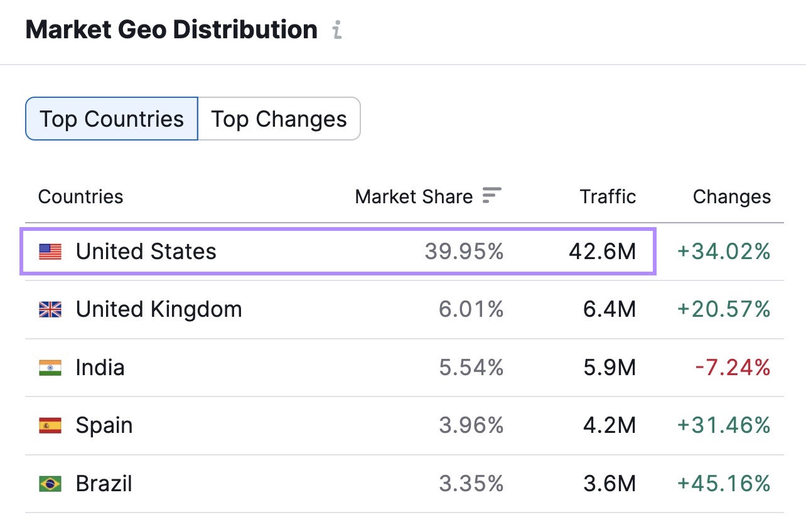This screenshot has height=532, width=806.
Task: Click the Spain flag icon
Action: coord(50,426)
